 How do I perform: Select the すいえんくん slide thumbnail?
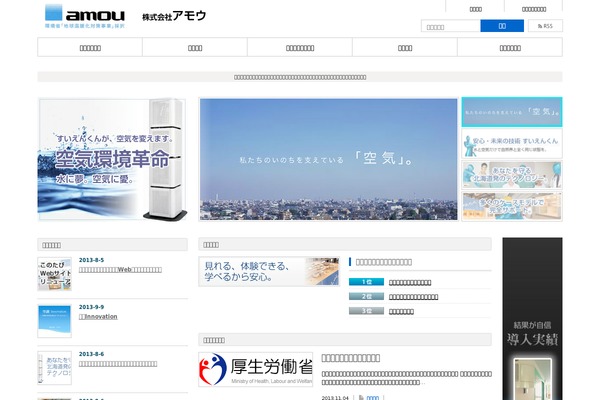512,144
